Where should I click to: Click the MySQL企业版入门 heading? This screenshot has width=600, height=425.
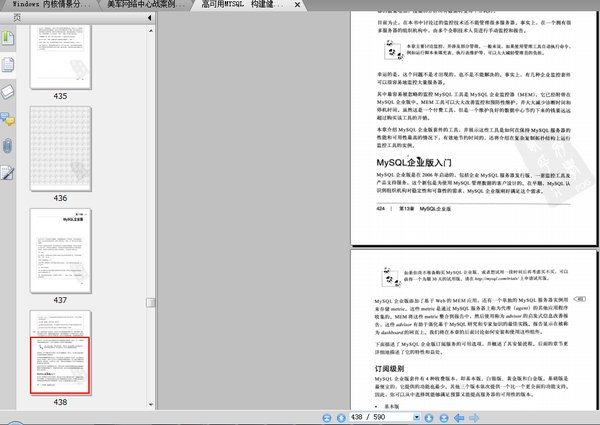pos(414,163)
